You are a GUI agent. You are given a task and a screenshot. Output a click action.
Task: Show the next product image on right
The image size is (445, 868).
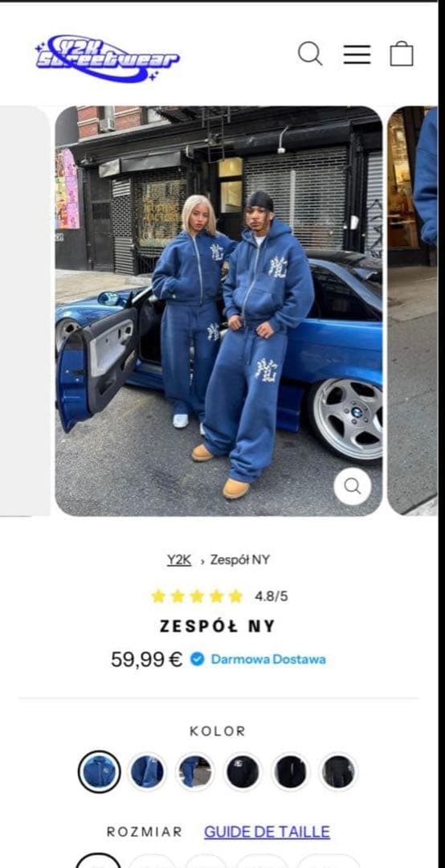tap(412, 310)
